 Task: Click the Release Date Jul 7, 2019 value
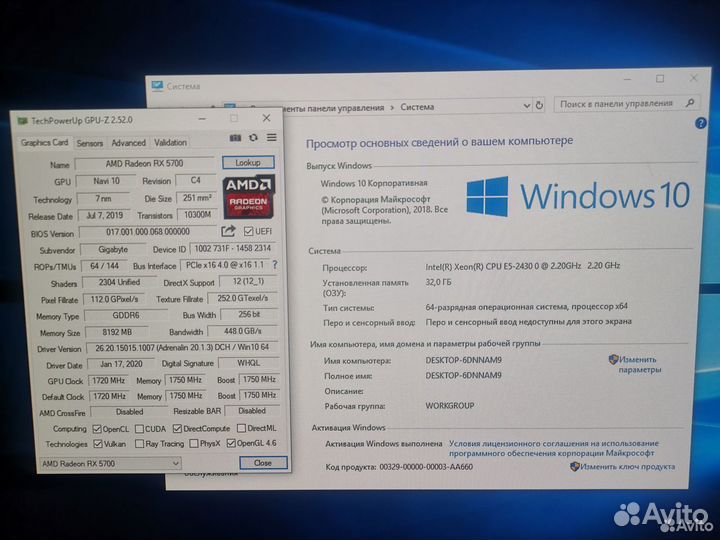tap(105, 215)
